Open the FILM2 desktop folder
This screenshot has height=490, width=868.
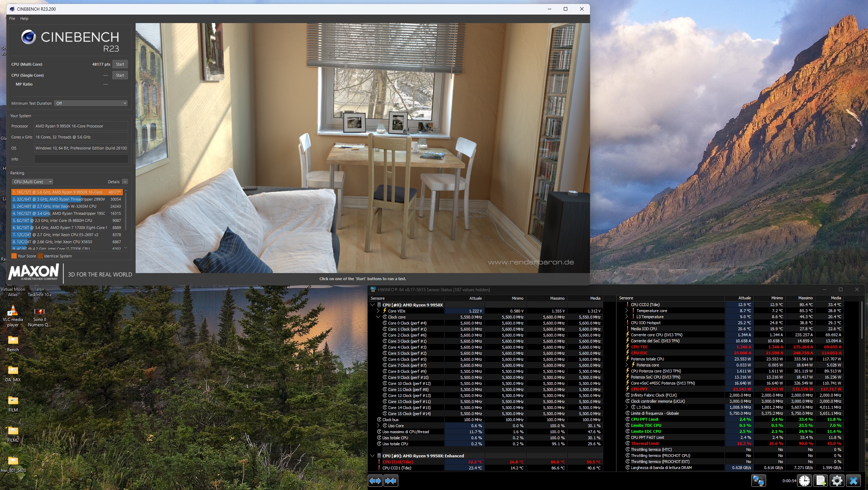(x=13, y=434)
